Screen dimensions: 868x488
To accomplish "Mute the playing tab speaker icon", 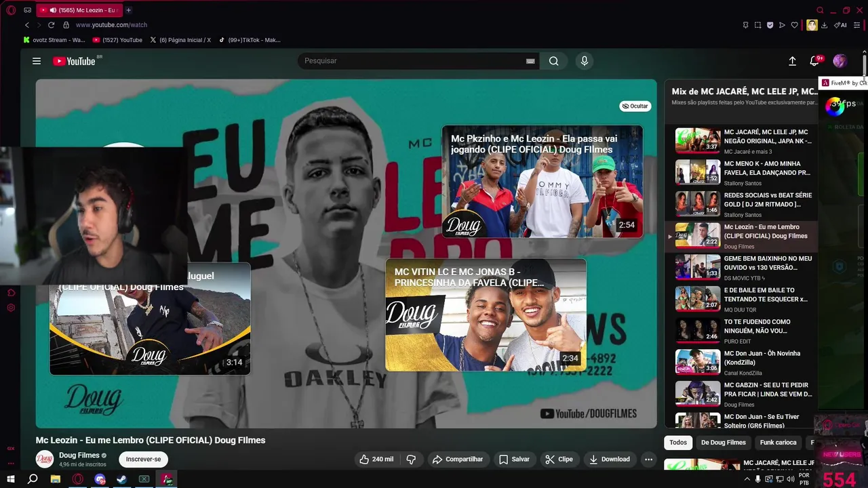I will (53, 10).
